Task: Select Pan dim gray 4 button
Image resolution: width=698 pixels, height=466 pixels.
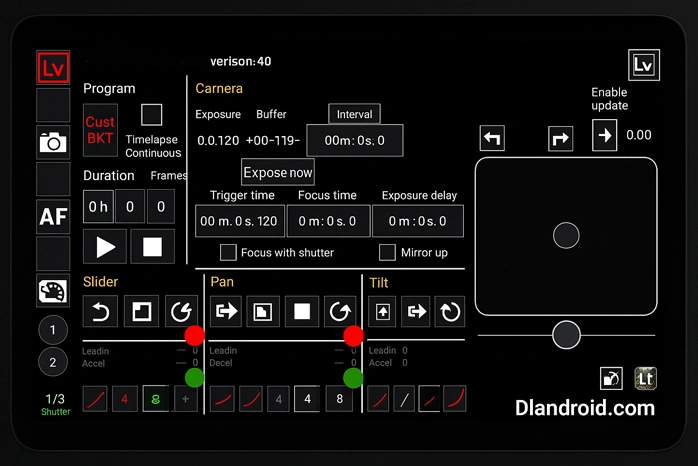Action: [x=279, y=399]
